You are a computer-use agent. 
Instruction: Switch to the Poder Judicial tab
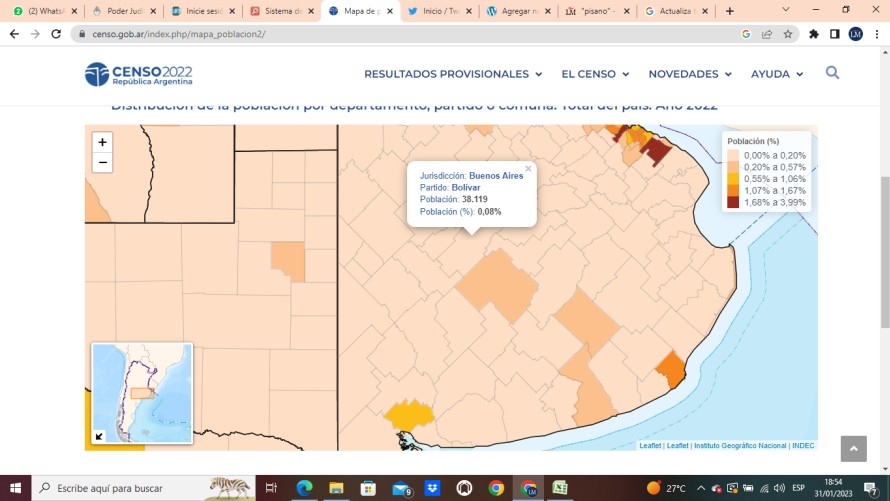pyautogui.click(x=123, y=11)
